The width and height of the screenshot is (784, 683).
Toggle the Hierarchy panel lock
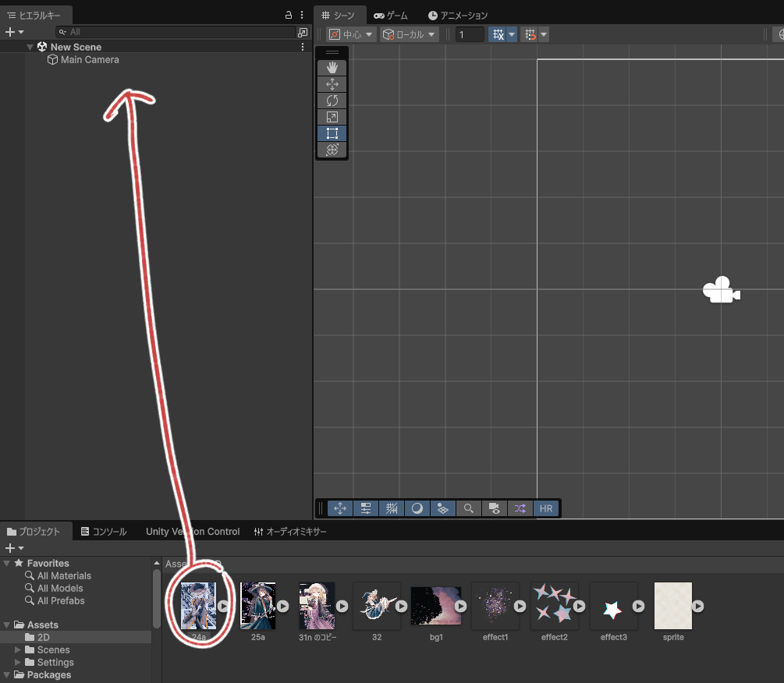[x=289, y=15]
